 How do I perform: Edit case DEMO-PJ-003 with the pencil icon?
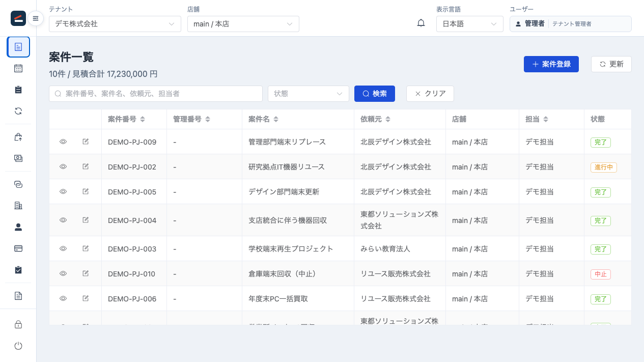(x=86, y=248)
